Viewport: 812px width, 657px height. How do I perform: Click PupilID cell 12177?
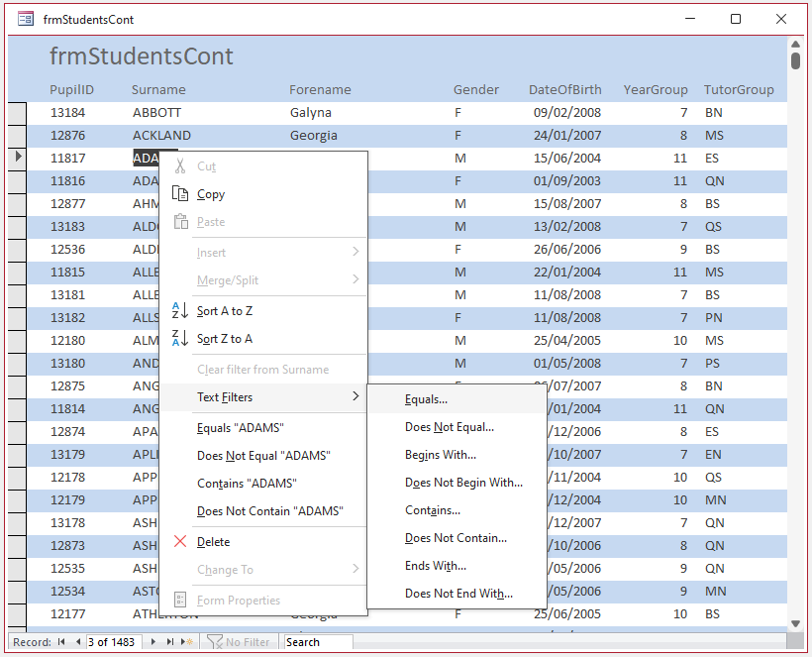coord(68,614)
